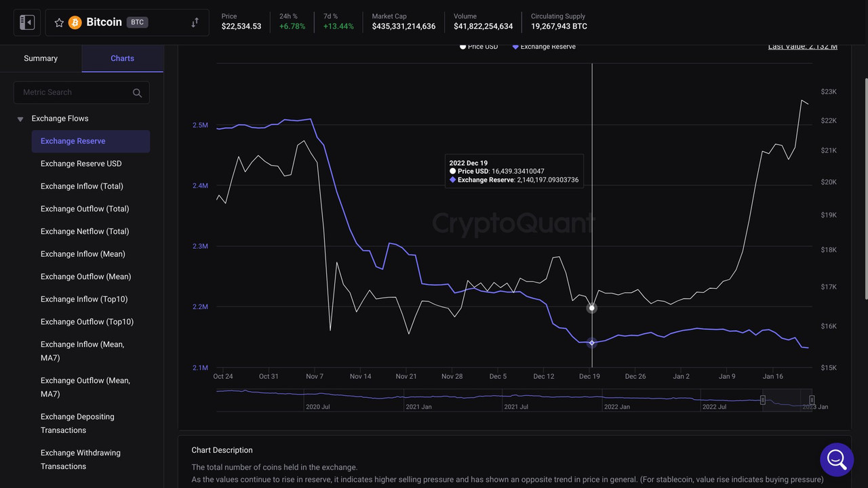Click the 7d % change value
Viewport: 868px width, 488px height.
(338, 26)
